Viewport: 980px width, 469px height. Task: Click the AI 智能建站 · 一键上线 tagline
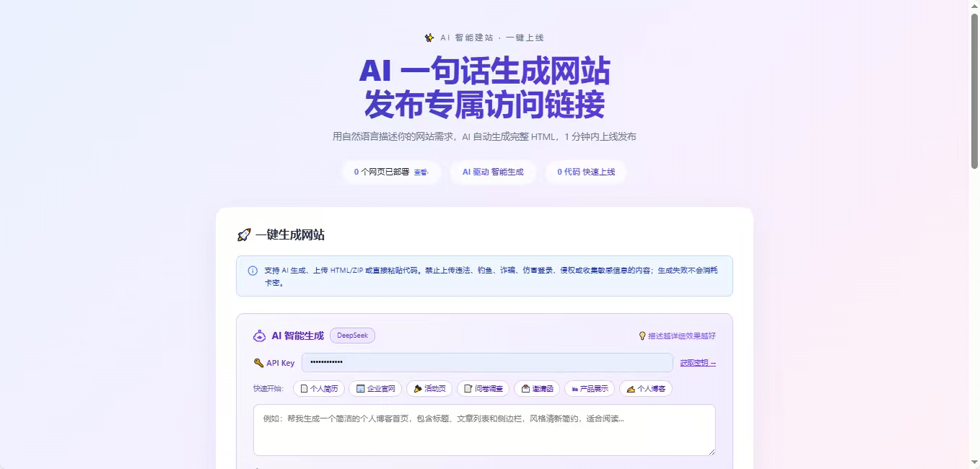pos(491,38)
